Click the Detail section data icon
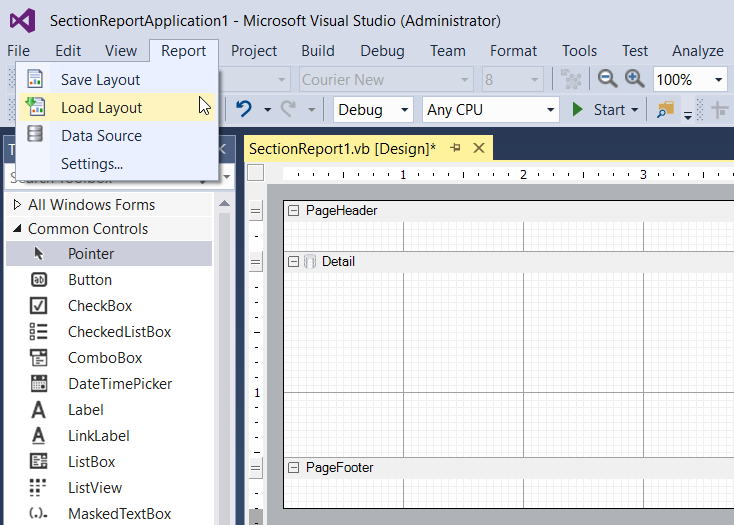 (310, 261)
